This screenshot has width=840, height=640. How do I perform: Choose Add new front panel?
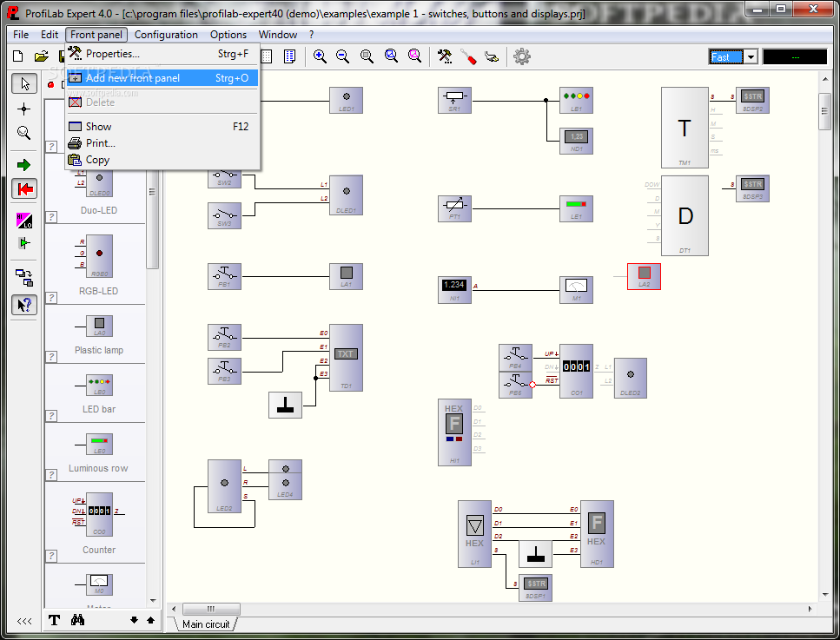point(162,77)
